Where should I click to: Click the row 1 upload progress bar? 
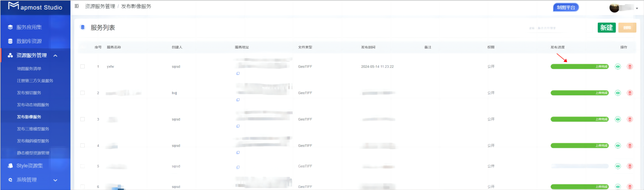click(580, 66)
